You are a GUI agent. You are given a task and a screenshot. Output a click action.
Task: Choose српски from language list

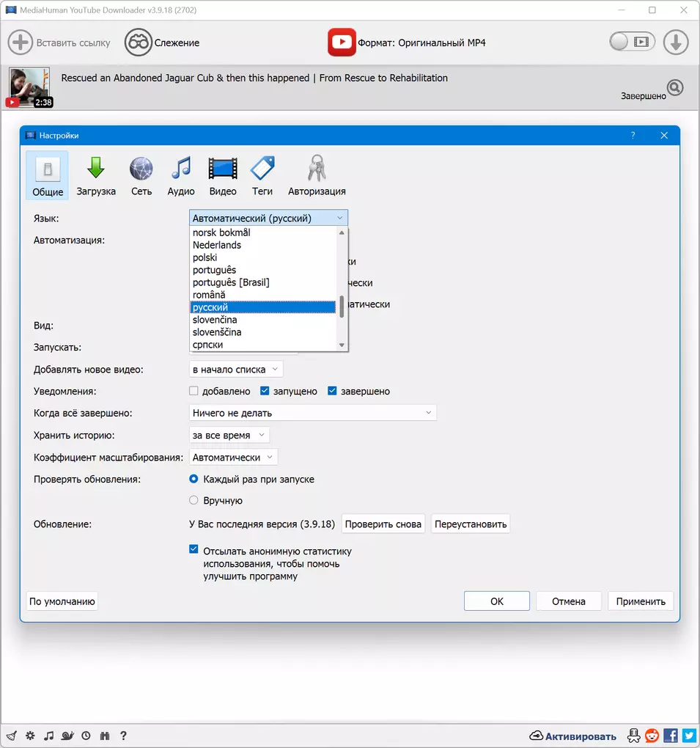[263, 345]
